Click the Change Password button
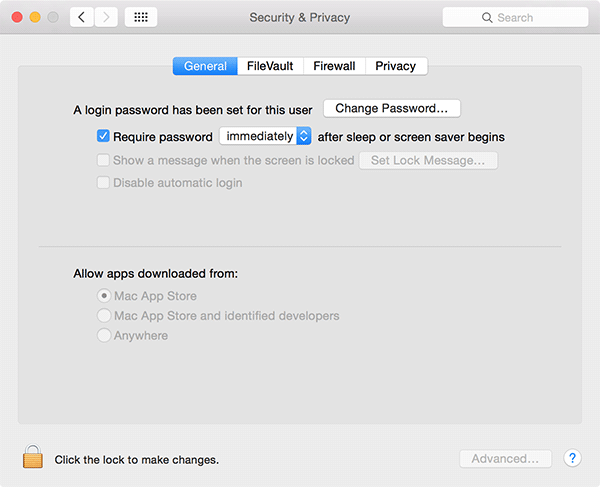600x487 pixels. tap(391, 108)
